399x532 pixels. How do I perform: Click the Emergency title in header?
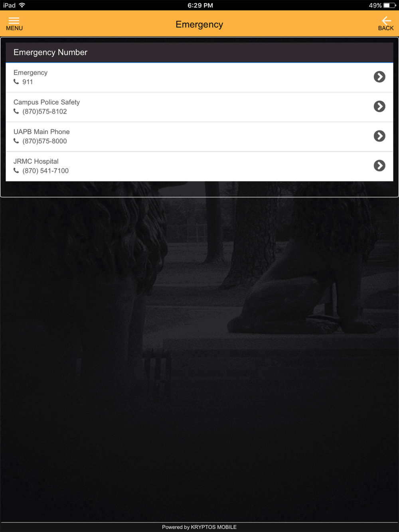coord(199,24)
